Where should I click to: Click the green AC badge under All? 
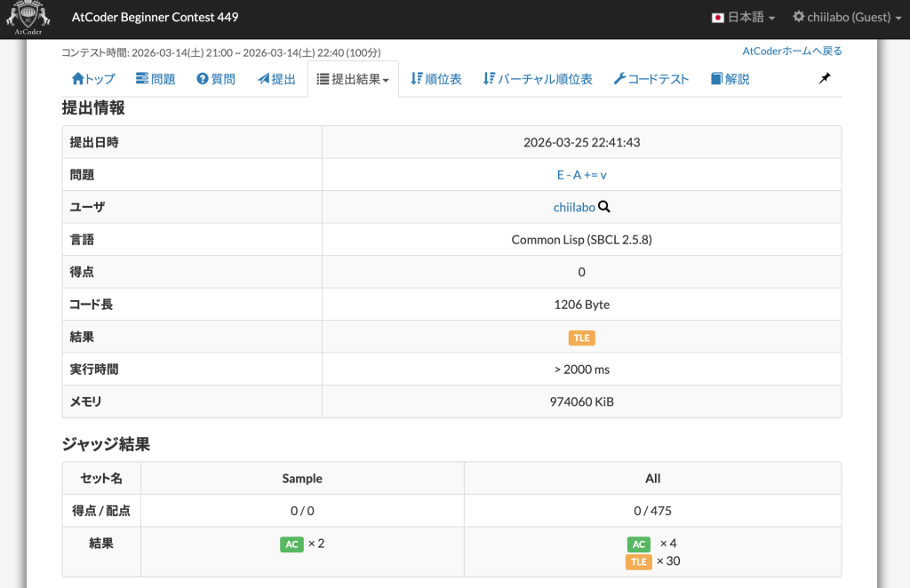click(639, 544)
